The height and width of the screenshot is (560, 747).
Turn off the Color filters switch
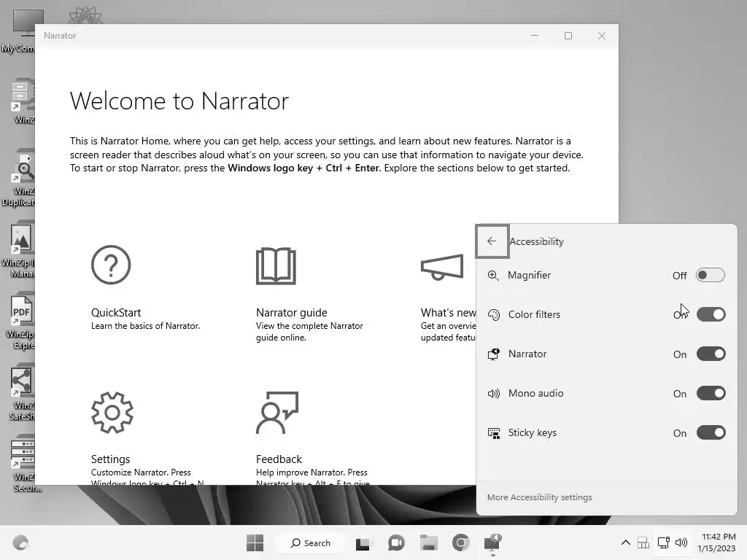pyautogui.click(x=711, y=314)
